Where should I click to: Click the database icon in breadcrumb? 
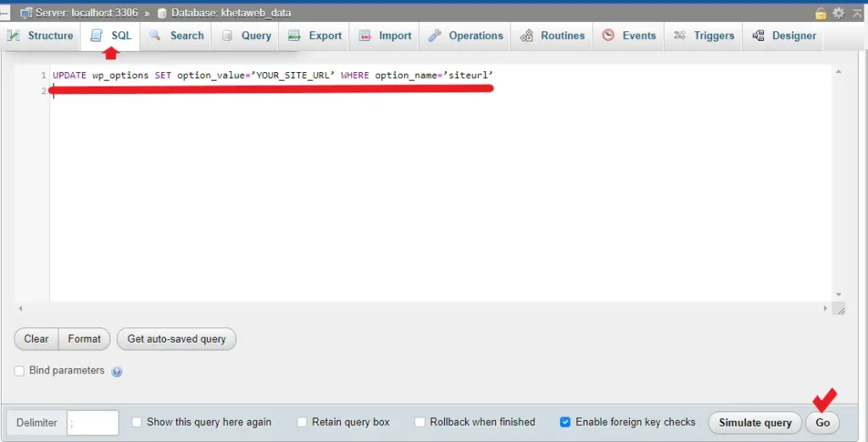pos(162,13)
